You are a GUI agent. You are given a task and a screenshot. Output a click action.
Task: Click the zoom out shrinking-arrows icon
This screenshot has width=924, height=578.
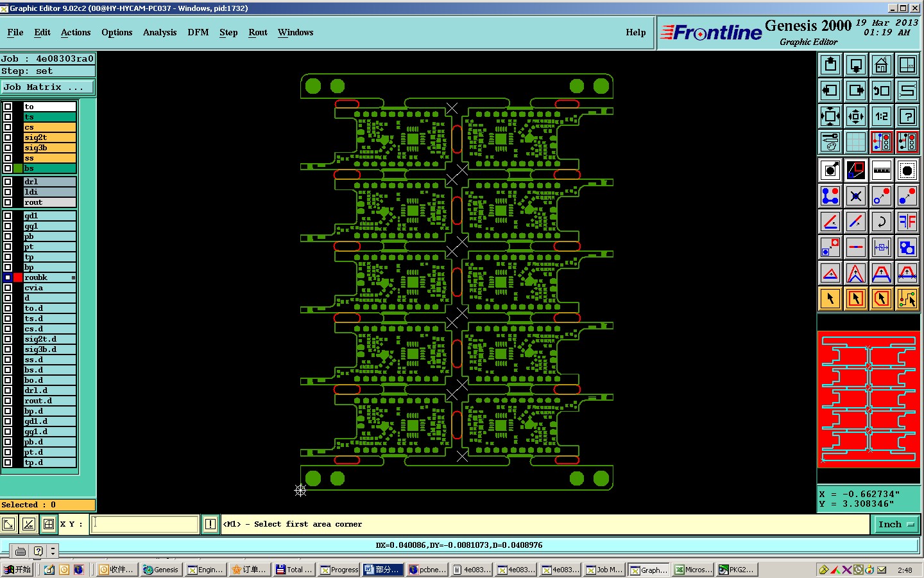856,116
